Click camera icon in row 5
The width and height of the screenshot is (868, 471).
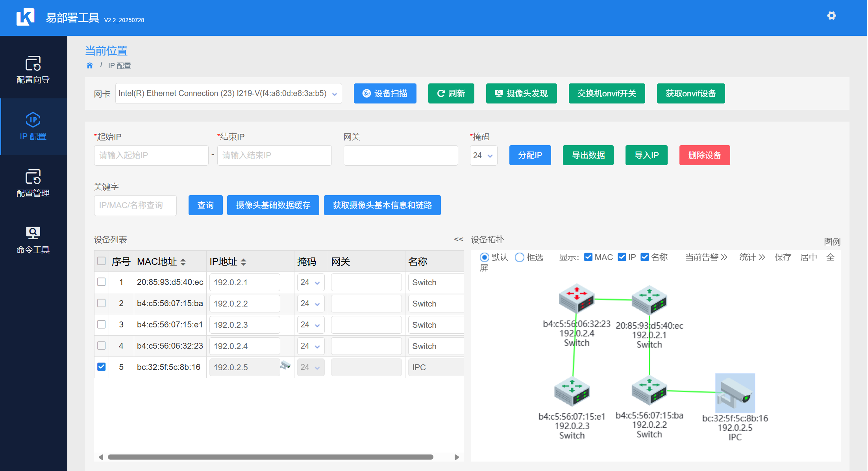coord(285,365)
